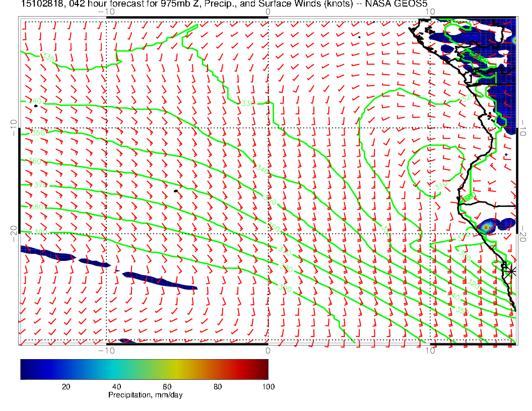The width and height of the screenshot is (532, 411).
Task: Click the "40" tick label under the colorbar
Action: (116, 387)
